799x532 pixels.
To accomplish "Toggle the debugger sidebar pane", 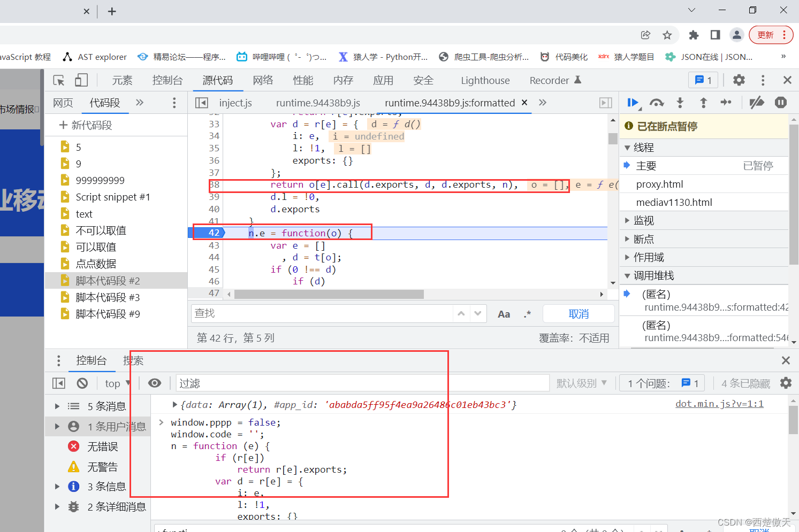I will 606,103.
